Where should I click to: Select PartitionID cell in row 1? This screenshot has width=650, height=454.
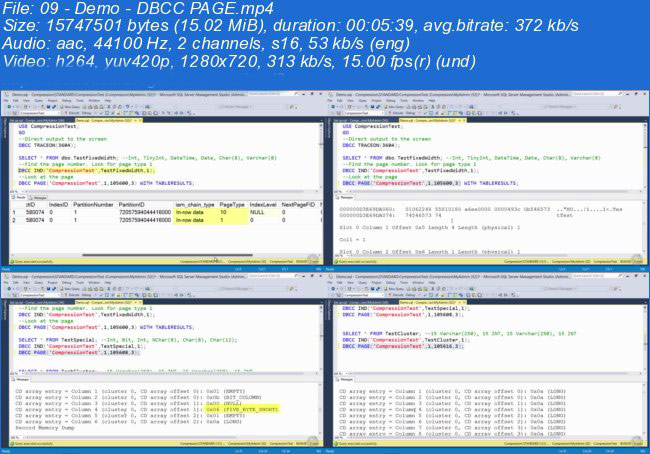tap(145, 212)
